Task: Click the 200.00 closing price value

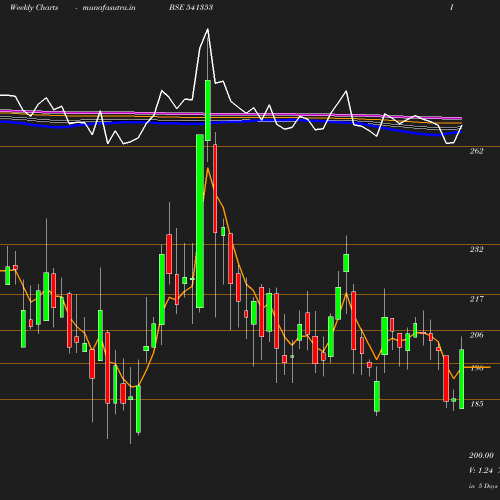Action: [481, 455]
